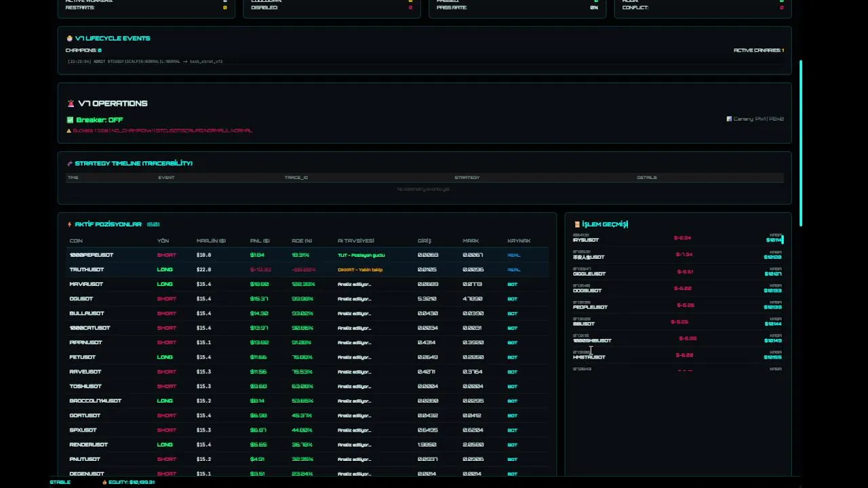Select the OGUSDT coin name
The image size is (868, 488).
point(81,299)
